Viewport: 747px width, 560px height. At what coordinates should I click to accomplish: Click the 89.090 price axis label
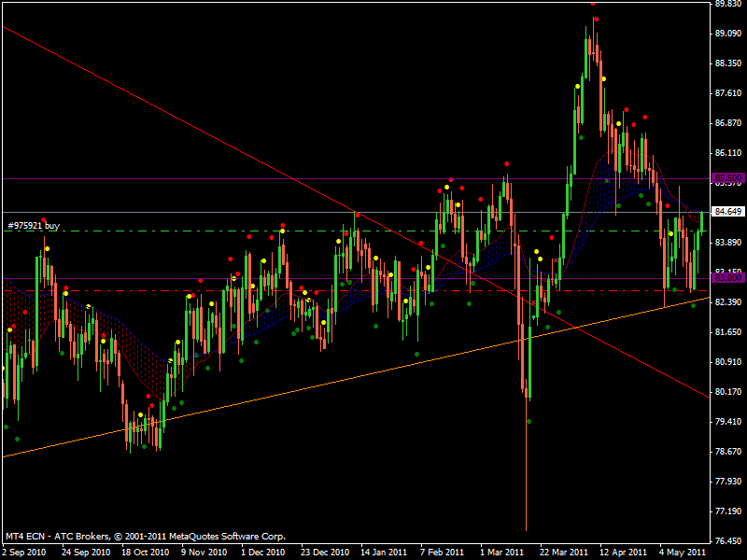pos(728,34)
